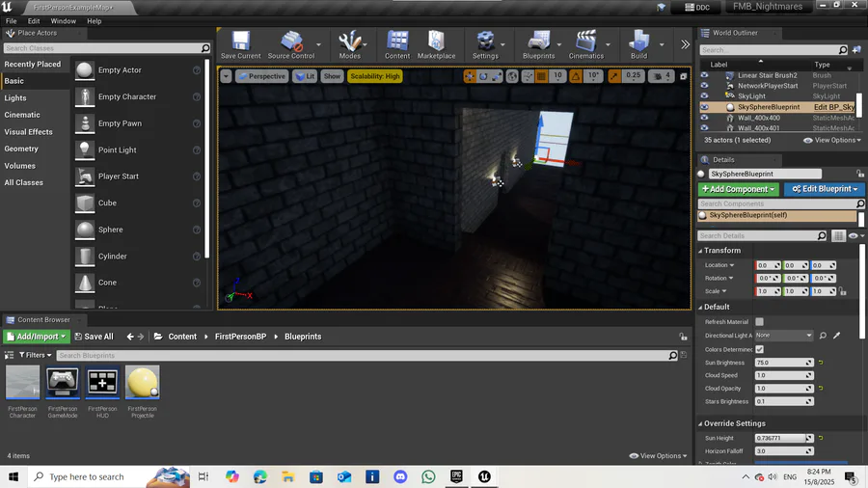Select the Visual Effects category
The image size is (868, 488).
(x=28, y=132)
